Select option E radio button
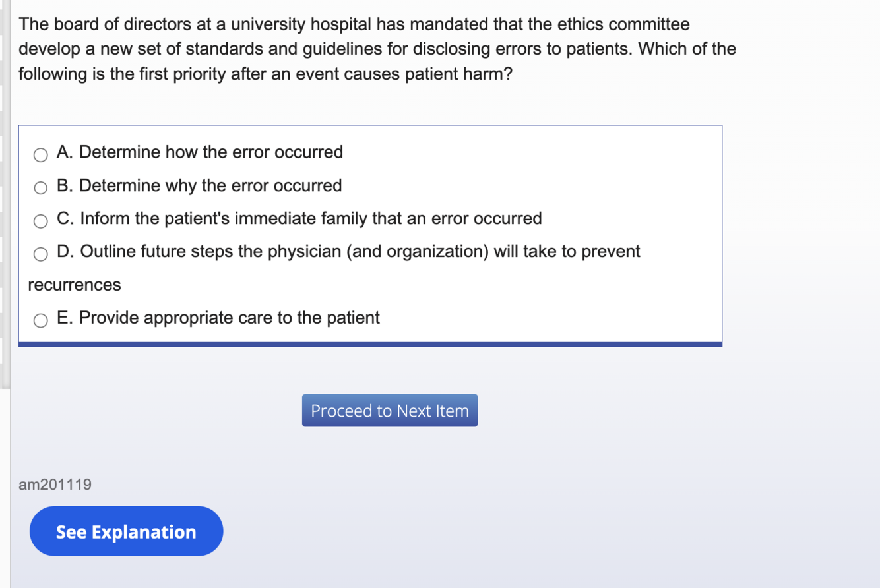Screen dimensions: 880x588 click(41, 321)
